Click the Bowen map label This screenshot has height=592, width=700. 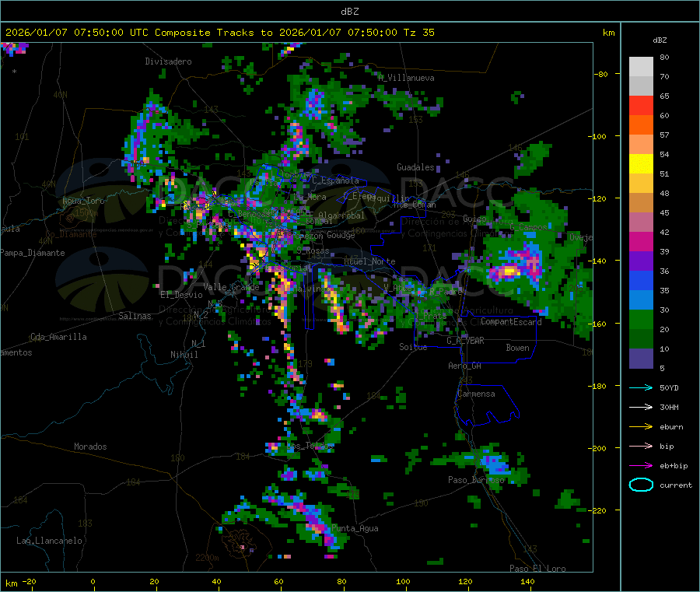(x=518, y=348)
